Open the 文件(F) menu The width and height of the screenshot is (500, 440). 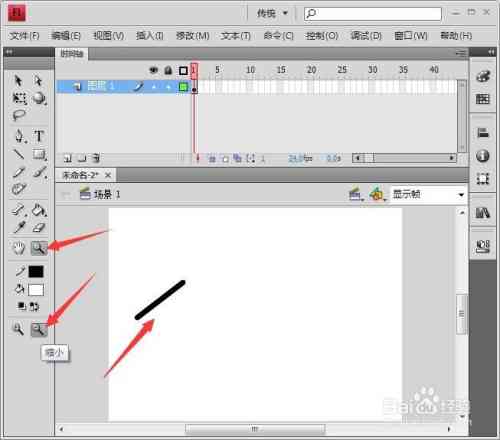24,35
